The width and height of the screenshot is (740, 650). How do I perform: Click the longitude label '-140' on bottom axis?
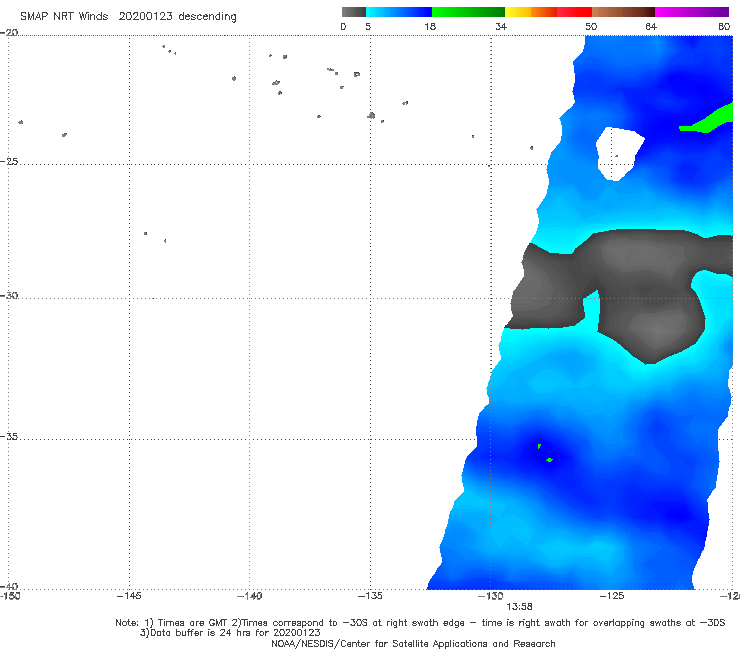click(x=249, y=596)
